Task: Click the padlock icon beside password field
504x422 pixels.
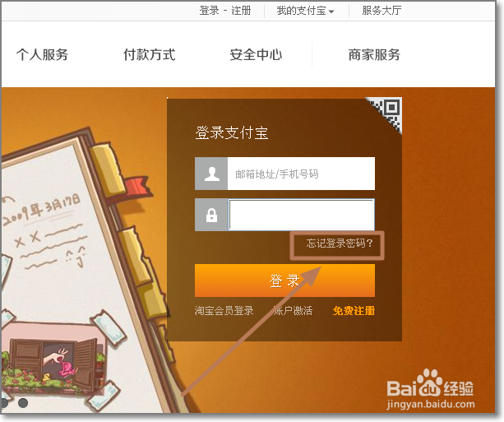Action: (x=211, y=215)
